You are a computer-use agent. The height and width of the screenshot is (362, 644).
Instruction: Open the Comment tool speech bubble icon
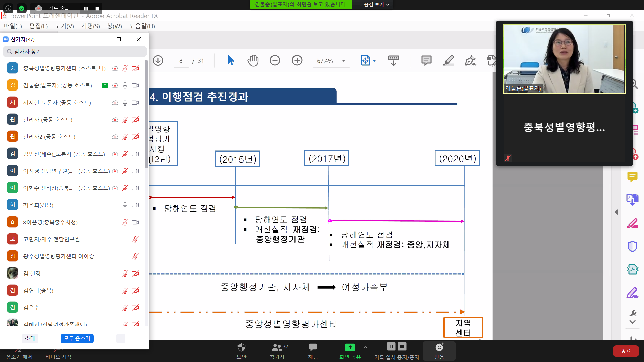(x=426, y=61)
